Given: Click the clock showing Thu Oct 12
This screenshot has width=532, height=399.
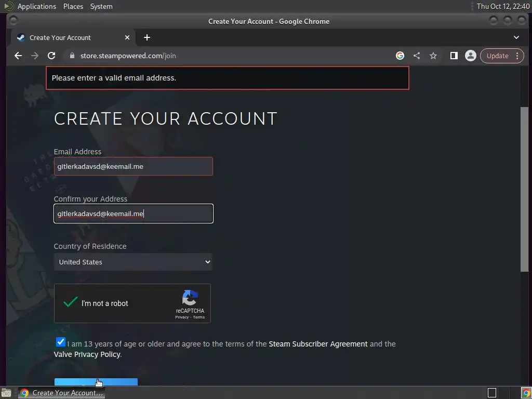Looking at the screenshot, I should click(503, 6).
